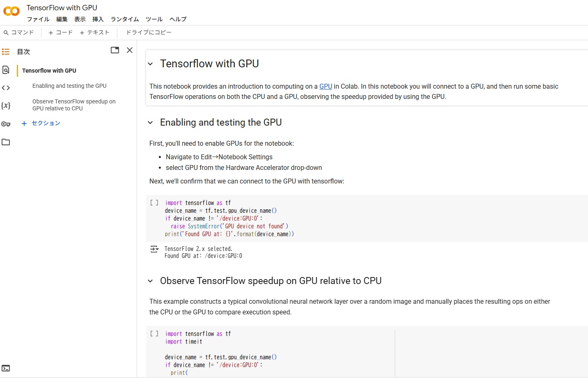Follow the GPU hyperlink in intro text
The width and height of the screenshot is (588, 378).
326,86
